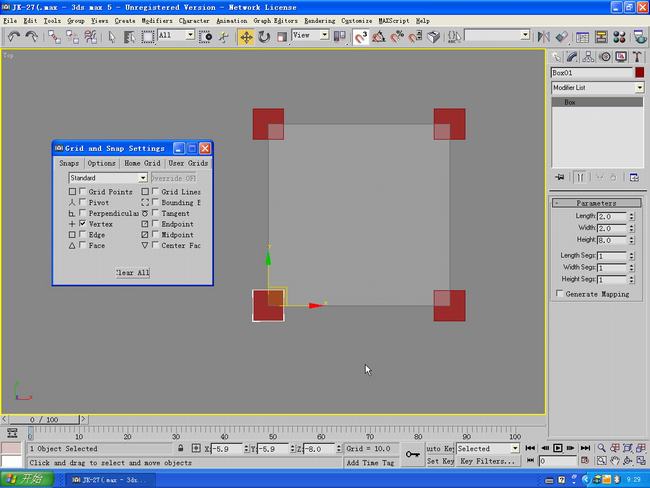Switch to the Utilities hammer panel
Screen dimensions: 650x488
[x=637, y=57]
